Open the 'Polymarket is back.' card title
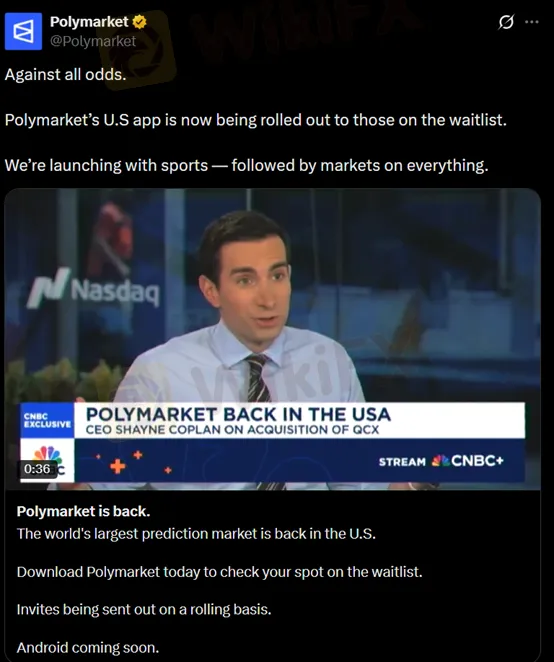Image resolution: width=554 pixels, height=662 pixels. [83, 511]
